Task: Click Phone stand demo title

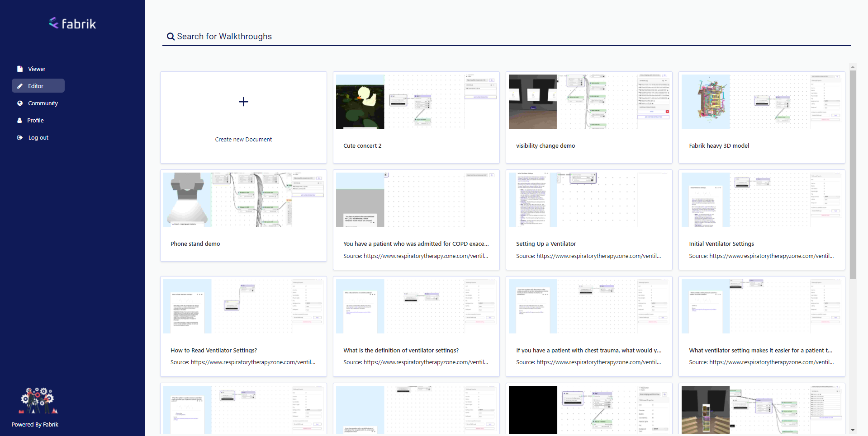Action: tap(195, 244)
